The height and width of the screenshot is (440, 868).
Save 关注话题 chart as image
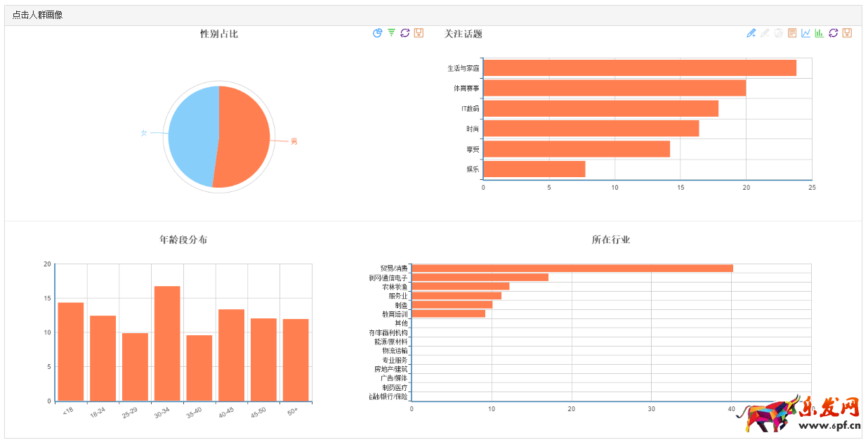click(x=847, y=33)
